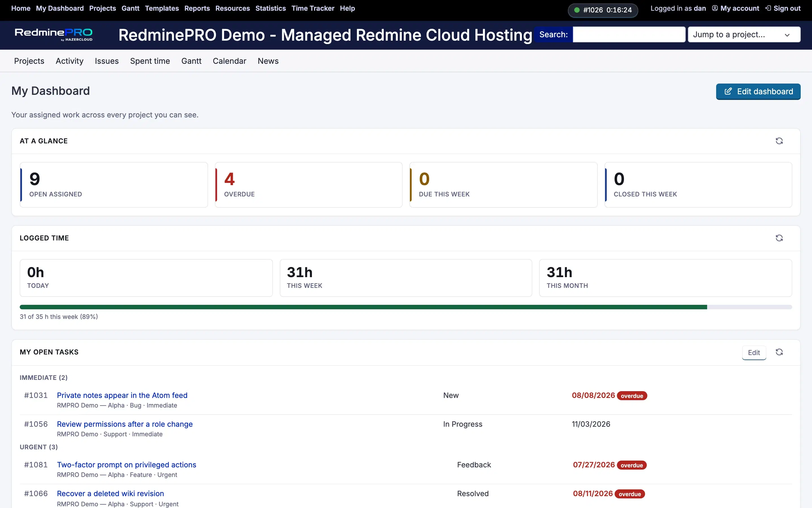
Task: Switch to the Issues tab
Action: coord(107,61)
